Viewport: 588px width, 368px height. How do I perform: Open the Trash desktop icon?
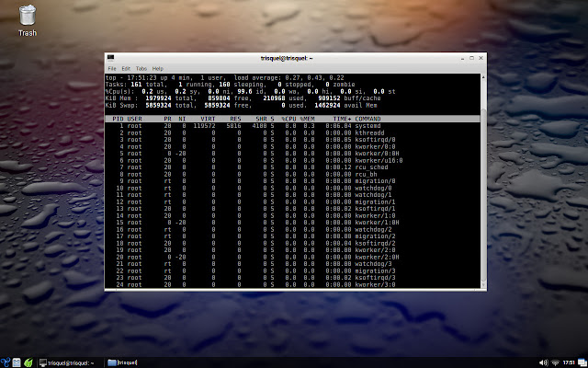click(x=28, y=20)
